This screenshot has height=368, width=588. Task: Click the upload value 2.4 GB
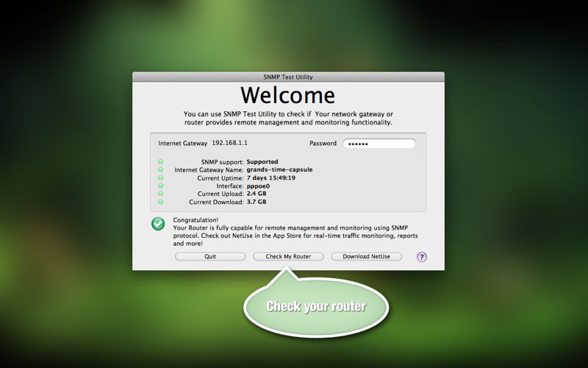click(257, 194)
